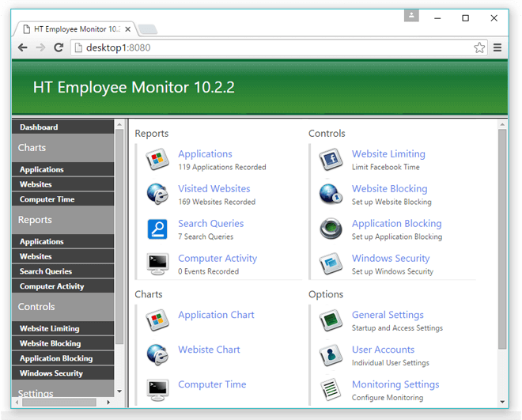Go back with the browser back arrow

point(23,47)
